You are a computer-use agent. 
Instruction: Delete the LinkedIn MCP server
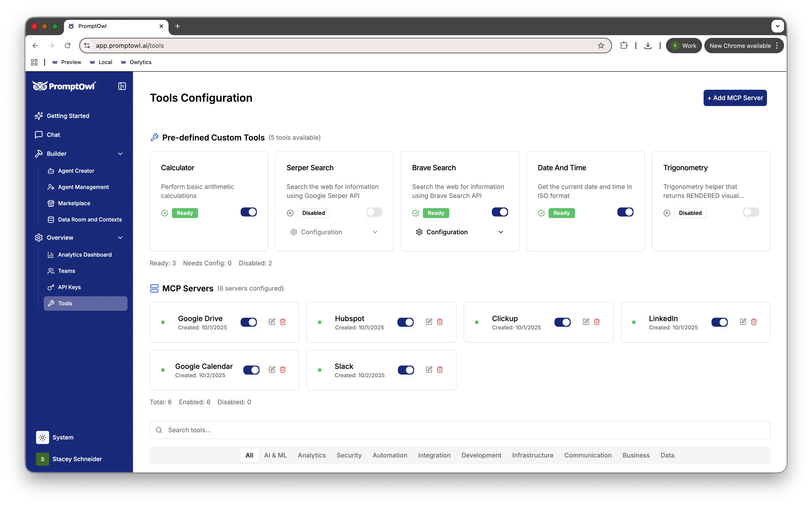coord(754,322)
